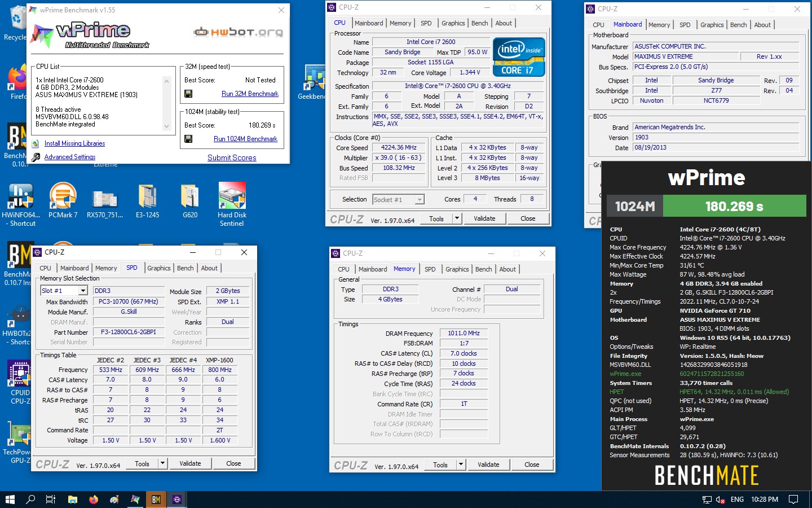The width and height of the screenshot is (812, 508).
Task: Select the E3-1245 folder on desktop
Action: [147, 201]
